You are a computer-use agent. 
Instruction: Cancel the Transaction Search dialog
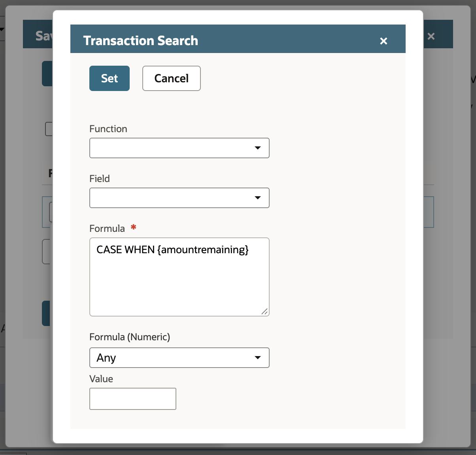pos(172,78)
